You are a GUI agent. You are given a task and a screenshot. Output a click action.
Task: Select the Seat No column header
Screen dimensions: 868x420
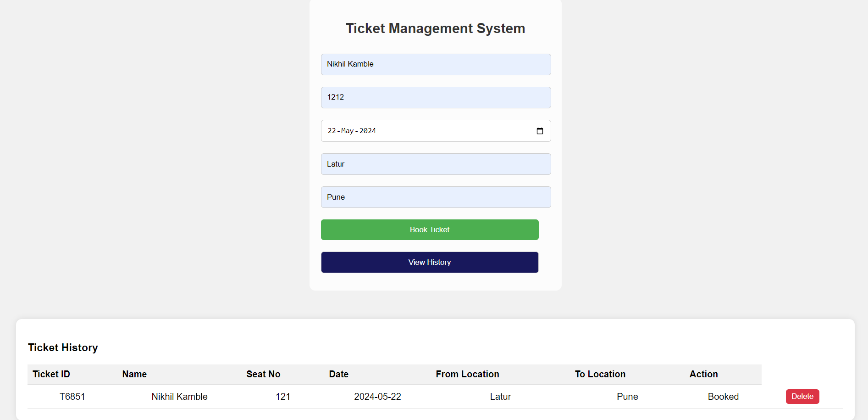(x=263, y=374)
